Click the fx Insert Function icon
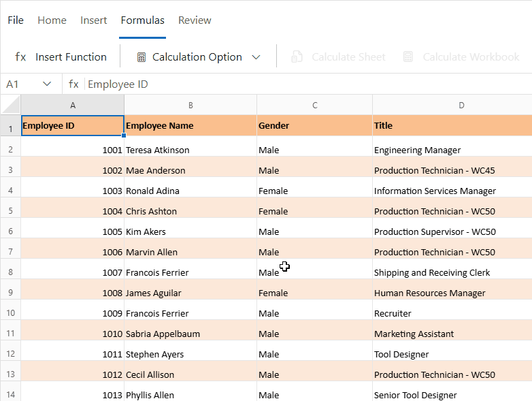The height and width of the screenshot is (401, 532). pos(20,57)
